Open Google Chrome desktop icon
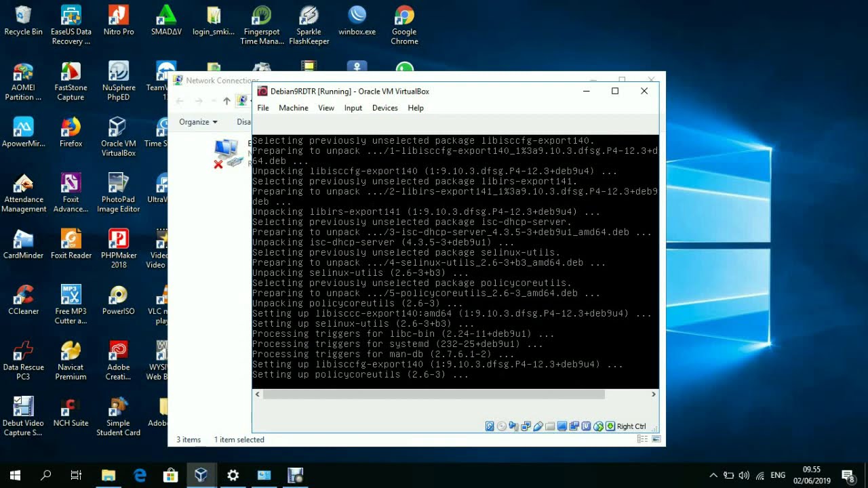Viewport: 868px width, 488px height. [404, 26]
